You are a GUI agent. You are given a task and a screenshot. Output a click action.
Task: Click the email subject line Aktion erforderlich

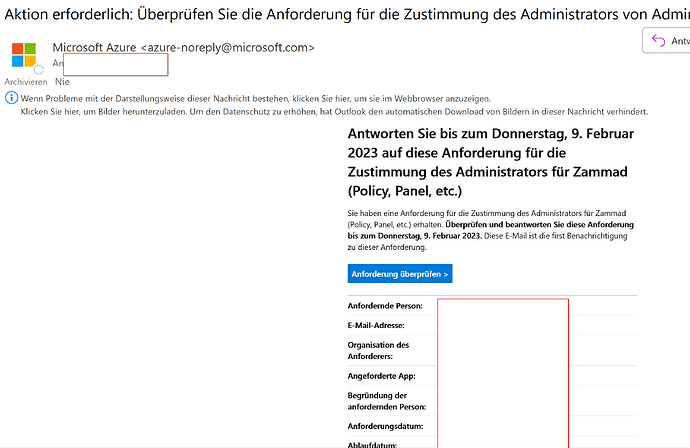coord(347,15)
